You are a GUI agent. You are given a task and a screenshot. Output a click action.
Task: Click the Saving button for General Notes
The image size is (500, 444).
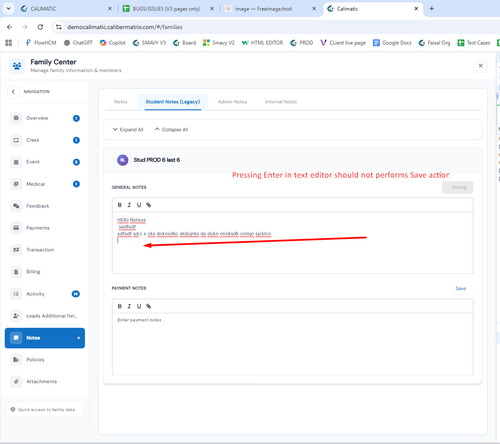click(457, 187)
